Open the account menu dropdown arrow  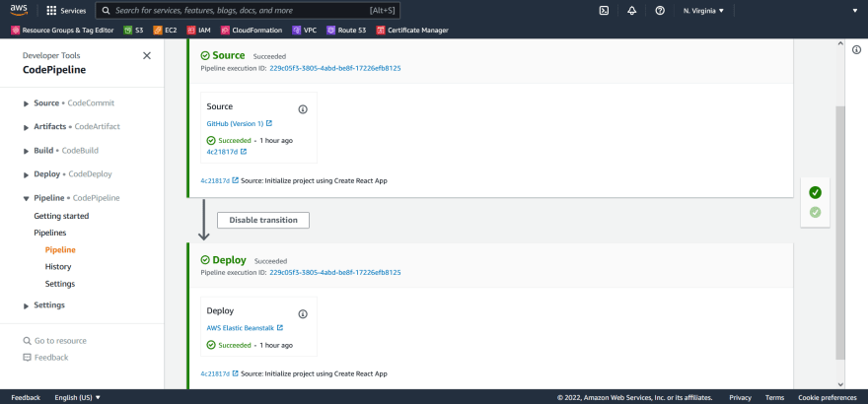pos(854,11)
